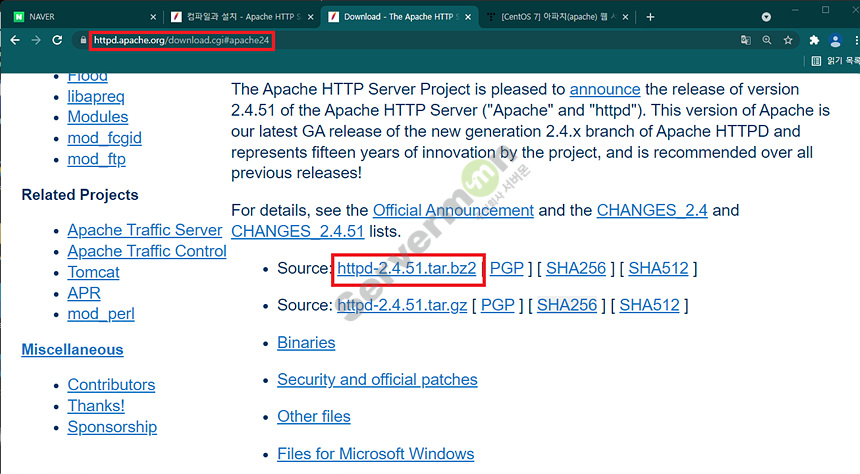The height and width of the screenshot is (474, 860).
Task: Open the Tomcat link
Action: pos(93,272)
